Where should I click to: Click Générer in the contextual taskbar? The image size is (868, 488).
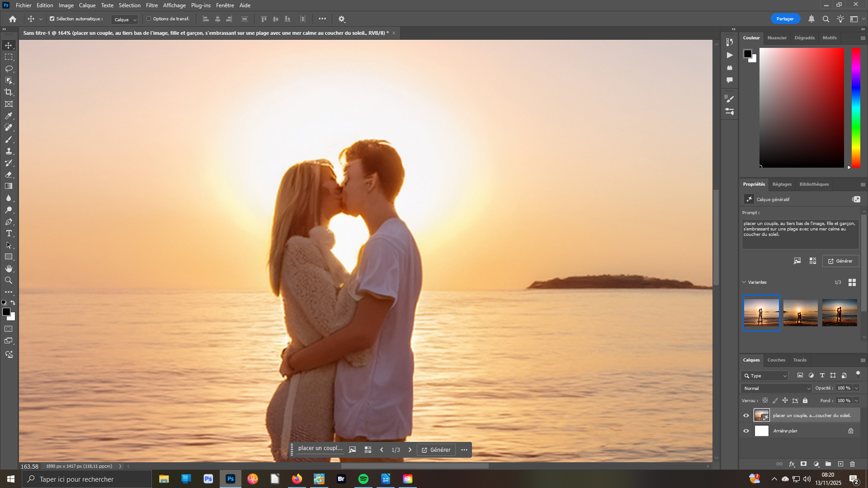[436, 450]
